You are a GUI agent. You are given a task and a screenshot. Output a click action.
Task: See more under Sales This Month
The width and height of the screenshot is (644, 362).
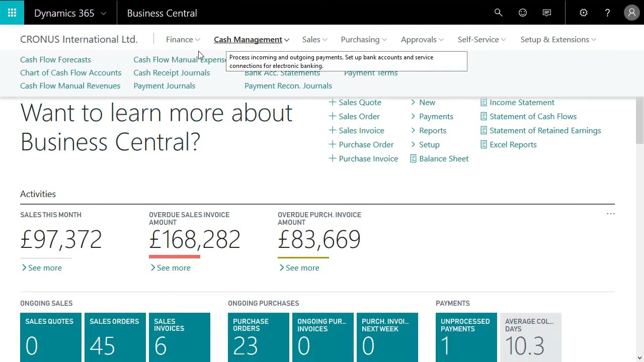point(41,267)
